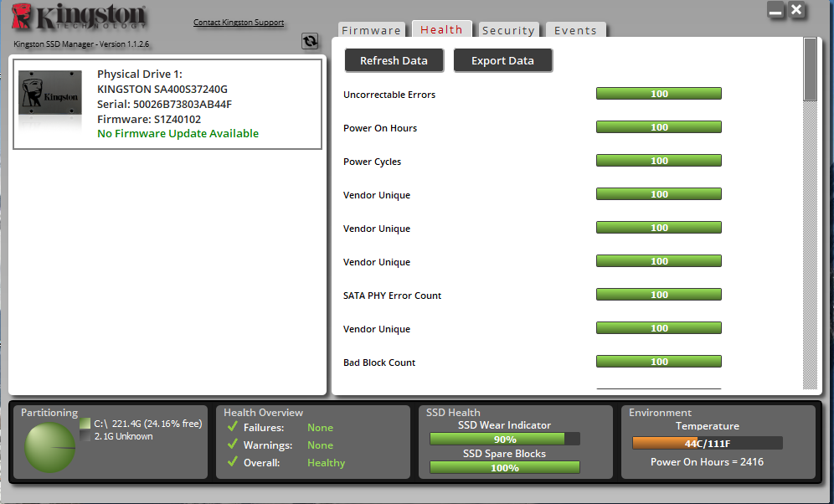Viewport: 834px width, 504px height.
Task: Click the SSD Wear Indicator 90% bar
Action: pos(505,440)
